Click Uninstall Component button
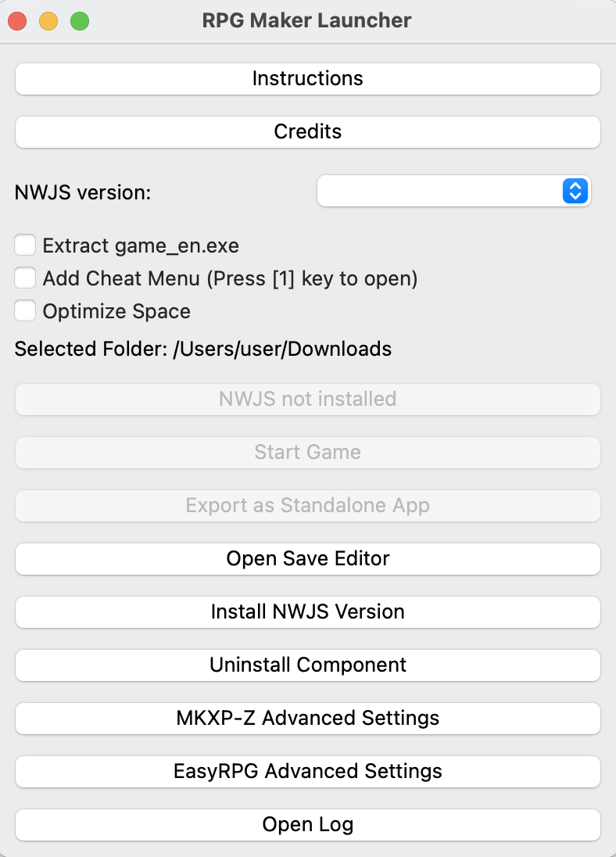This screenshot has height=857, width=616. tap(308, 665)
